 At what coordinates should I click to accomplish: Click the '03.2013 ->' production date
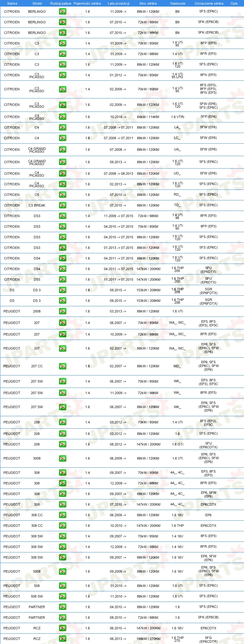point(118,311)
